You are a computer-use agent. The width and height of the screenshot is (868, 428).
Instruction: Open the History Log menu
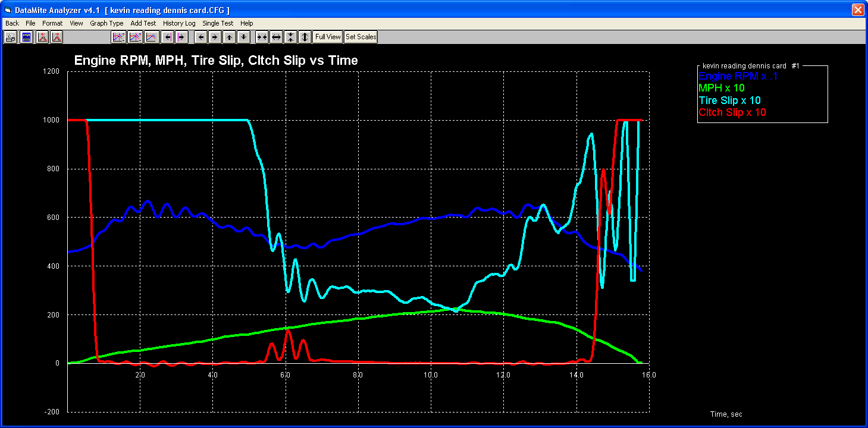click(179, 23)
